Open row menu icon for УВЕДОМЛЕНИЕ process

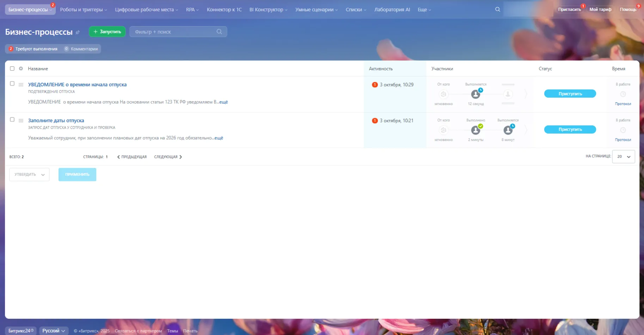[x=21, y=85]
